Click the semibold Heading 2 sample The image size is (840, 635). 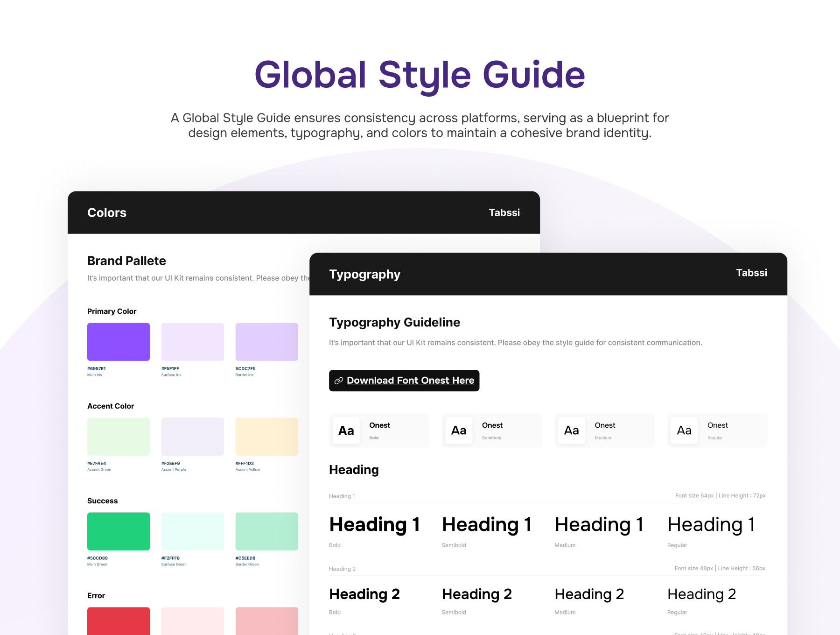click(477, 594)
